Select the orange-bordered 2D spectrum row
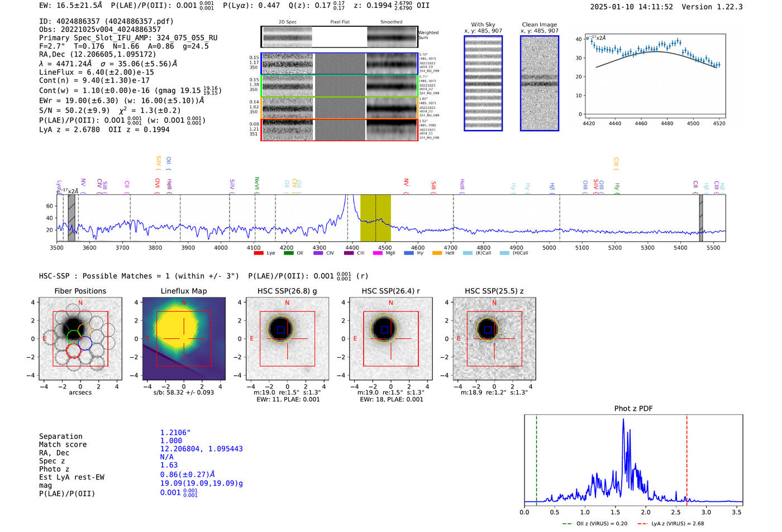782x532 pixels. (x=340, y=108)
